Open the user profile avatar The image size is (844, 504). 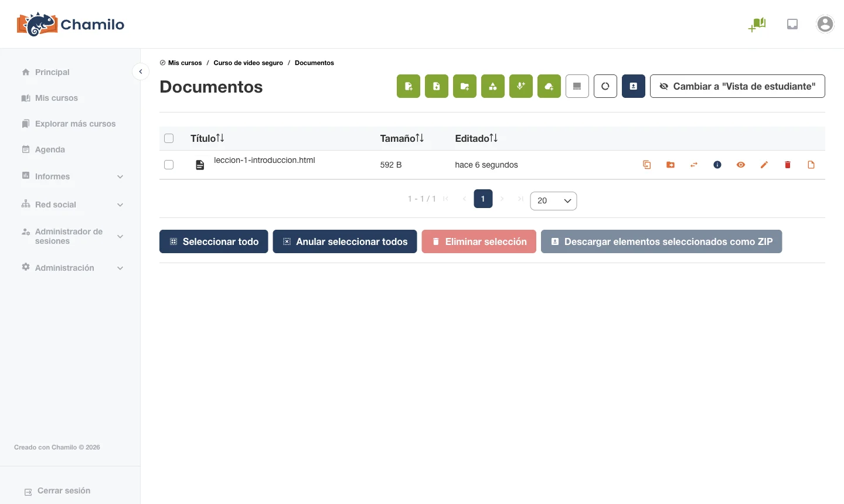(x=825, y=24)
